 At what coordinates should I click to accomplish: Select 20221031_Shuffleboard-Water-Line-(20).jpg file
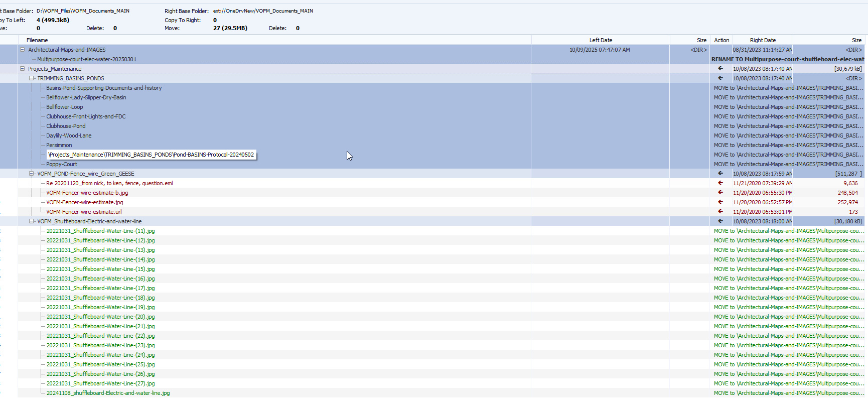[100, 317]
